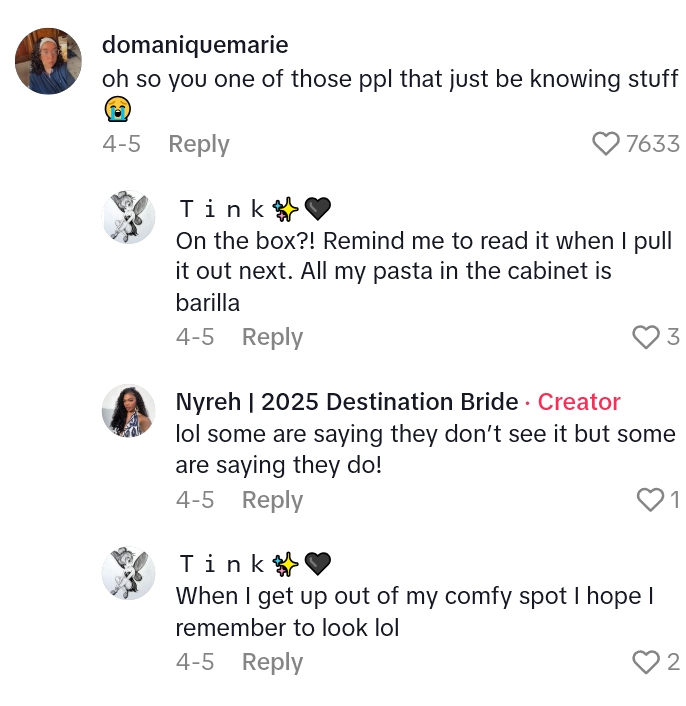Select the "just be knowing stuff" comment text
The height and width of the screenshot is (706, 686).
(390, 79)
